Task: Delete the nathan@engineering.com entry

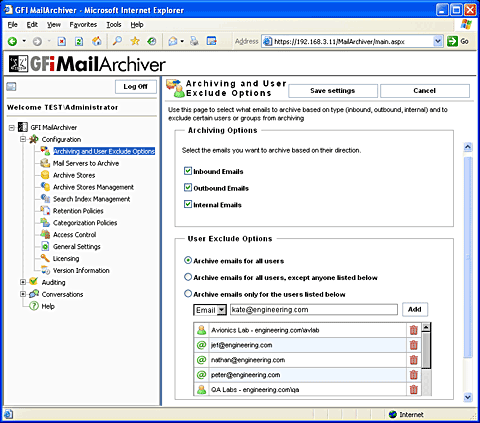Action: tap(414, 360)
